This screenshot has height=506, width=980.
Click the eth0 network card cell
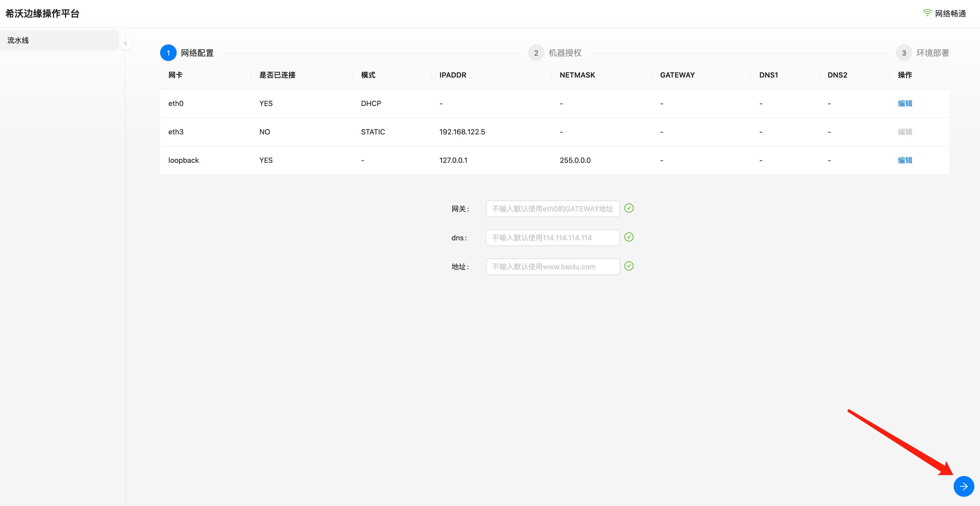[x=176, y=103]
